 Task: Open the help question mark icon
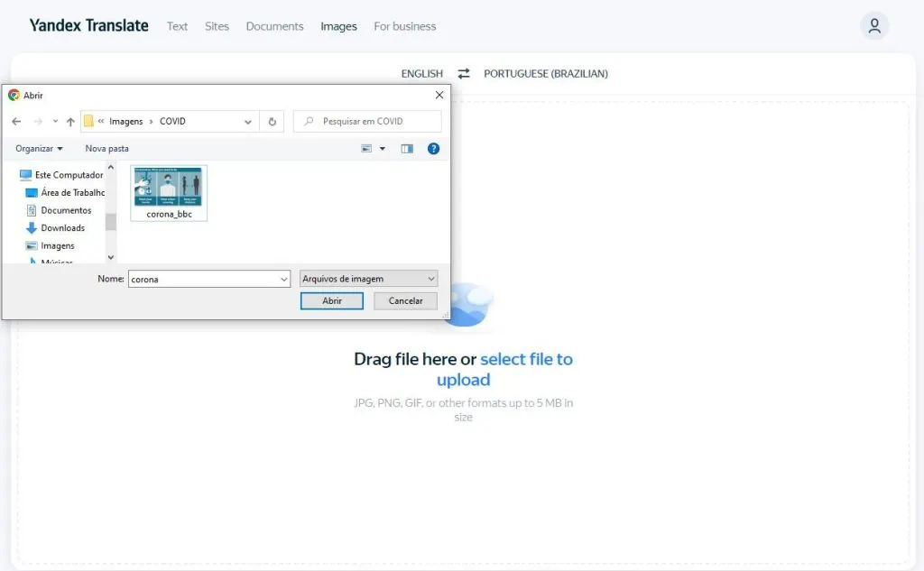433,149
